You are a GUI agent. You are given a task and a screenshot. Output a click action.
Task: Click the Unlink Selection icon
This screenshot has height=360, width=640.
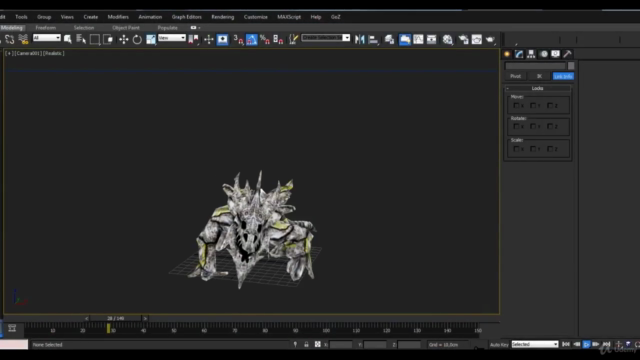[10, 39]
